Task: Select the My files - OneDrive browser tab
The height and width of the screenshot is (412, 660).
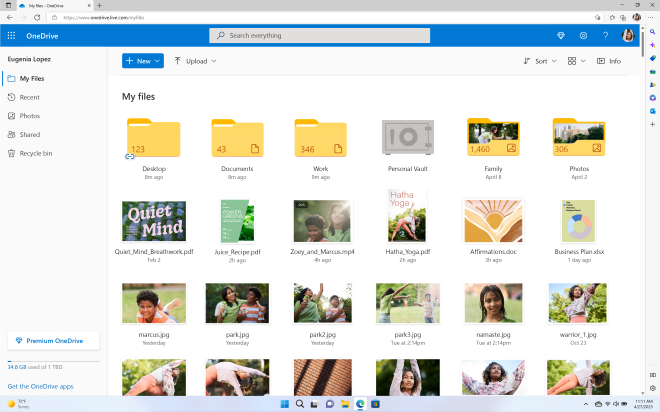Action: click(55, 6)
